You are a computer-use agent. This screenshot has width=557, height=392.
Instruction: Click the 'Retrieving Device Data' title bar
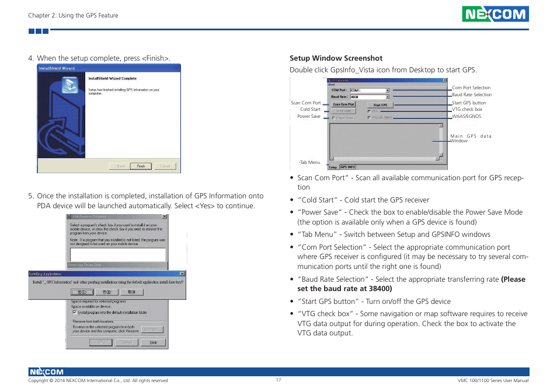click(x=117, y=265)
